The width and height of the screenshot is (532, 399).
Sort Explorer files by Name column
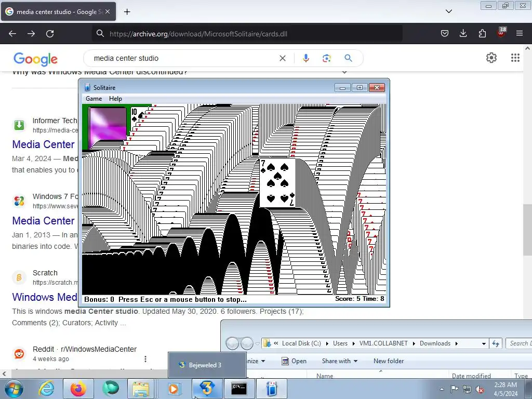(x=325, y=376)
